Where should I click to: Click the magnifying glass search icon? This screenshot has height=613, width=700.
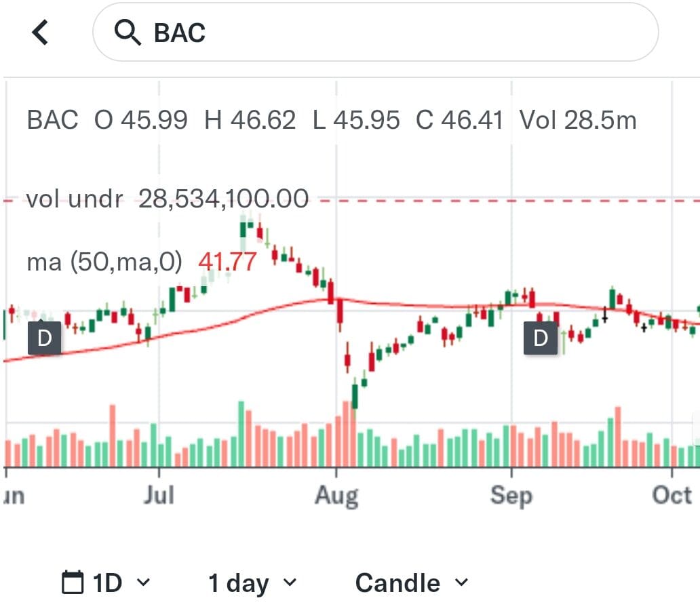129,31
